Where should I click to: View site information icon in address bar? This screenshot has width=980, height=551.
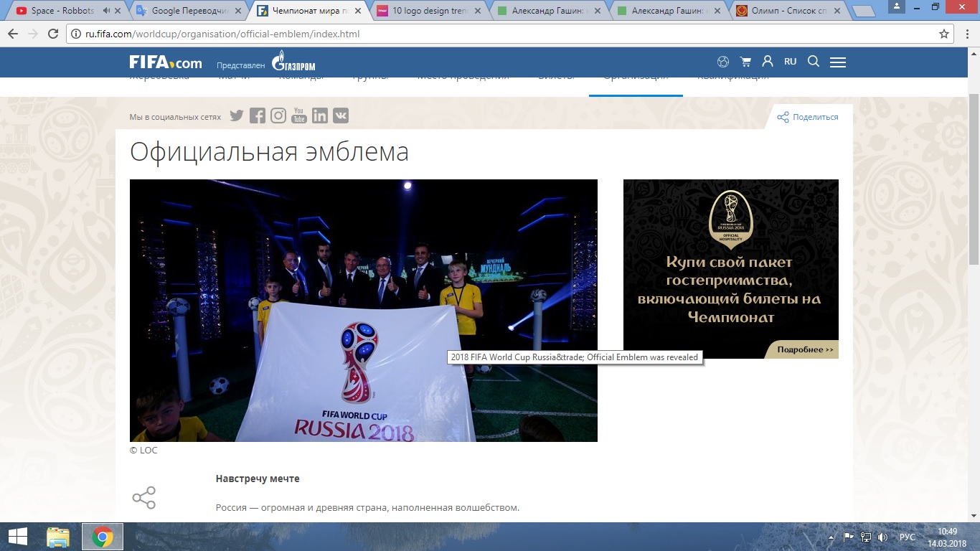click(x=75, y=34)
